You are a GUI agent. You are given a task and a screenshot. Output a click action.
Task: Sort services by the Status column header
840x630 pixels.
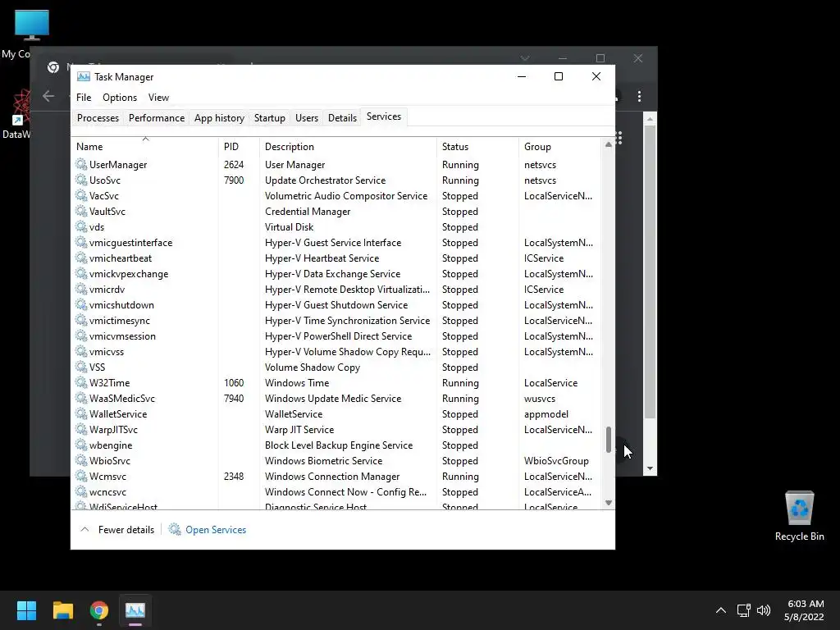[477, 146]
